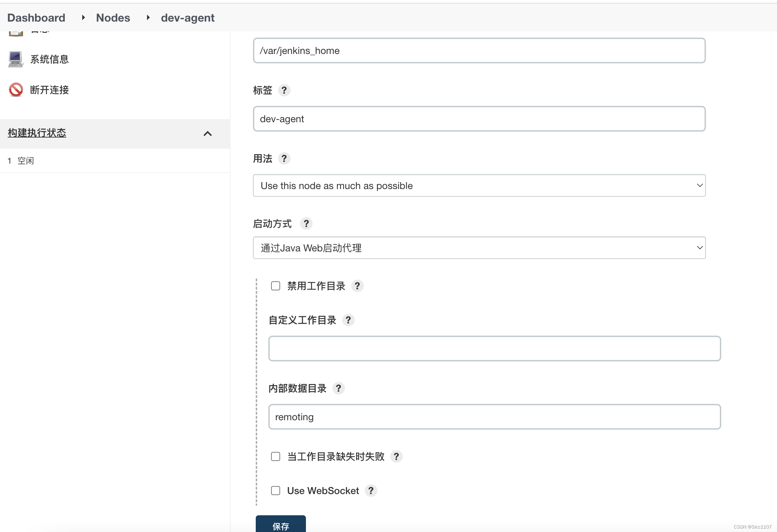Image resolution: width=777 pixels, height=532 pixels.
Task: Focus the empty 自定义工作目录 field
Action: tap(494, 349)
